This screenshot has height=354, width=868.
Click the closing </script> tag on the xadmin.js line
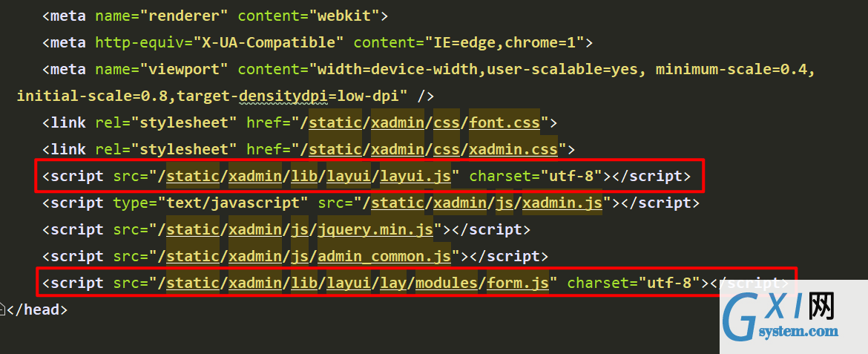click(660, 203)
